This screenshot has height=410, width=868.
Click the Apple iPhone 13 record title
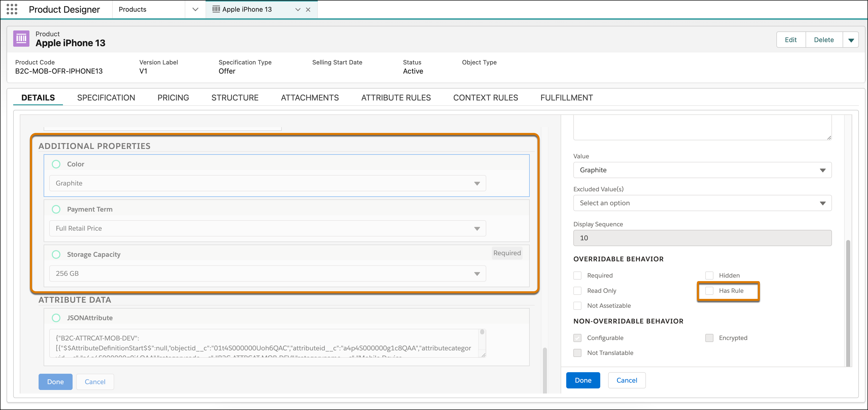coord(70,43)
